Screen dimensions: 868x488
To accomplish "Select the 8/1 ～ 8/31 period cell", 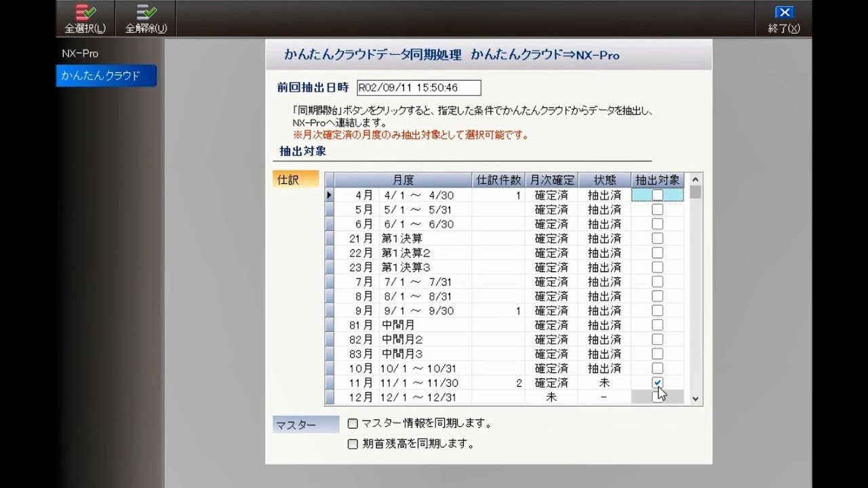I will tap(425, 296).
